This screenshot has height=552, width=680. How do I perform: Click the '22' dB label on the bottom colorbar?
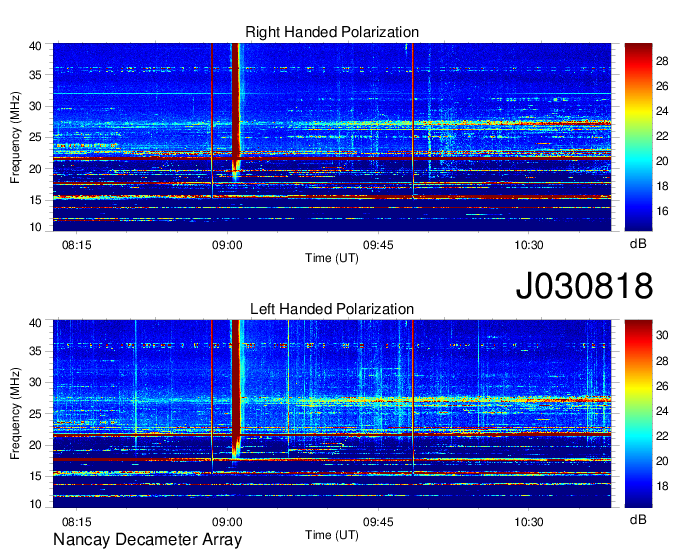662,436
